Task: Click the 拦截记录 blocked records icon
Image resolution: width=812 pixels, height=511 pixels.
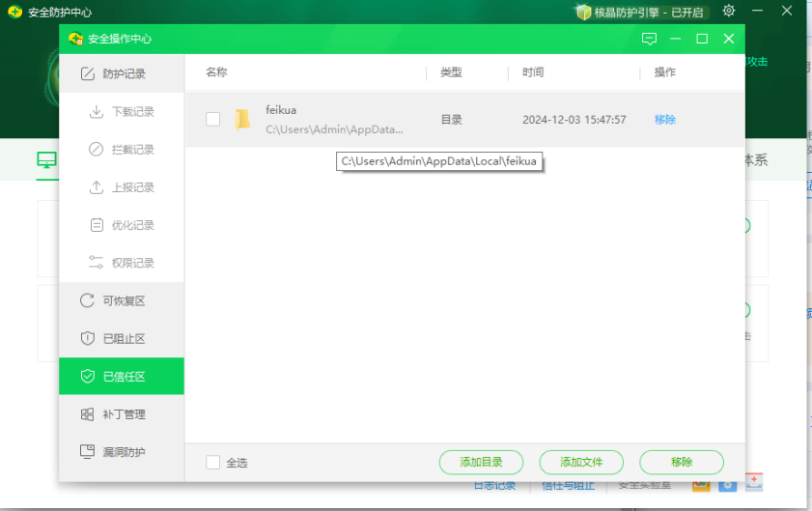Action: 97,150
